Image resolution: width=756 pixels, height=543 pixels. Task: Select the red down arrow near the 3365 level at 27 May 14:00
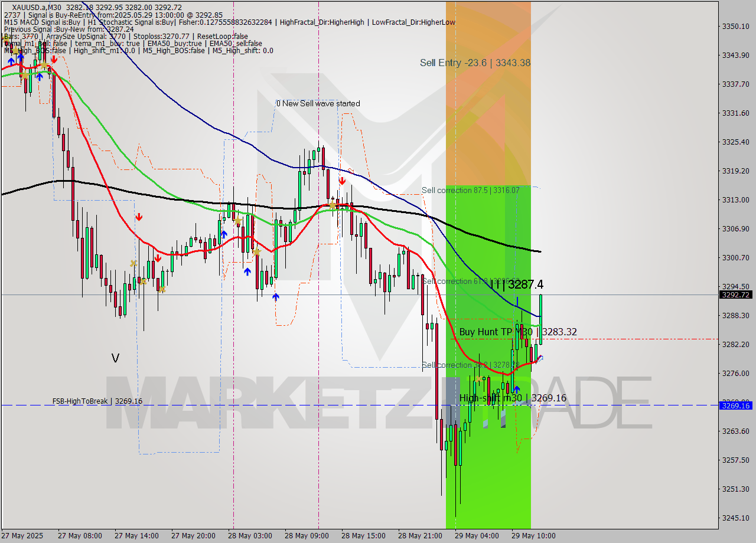pos(139,216)
